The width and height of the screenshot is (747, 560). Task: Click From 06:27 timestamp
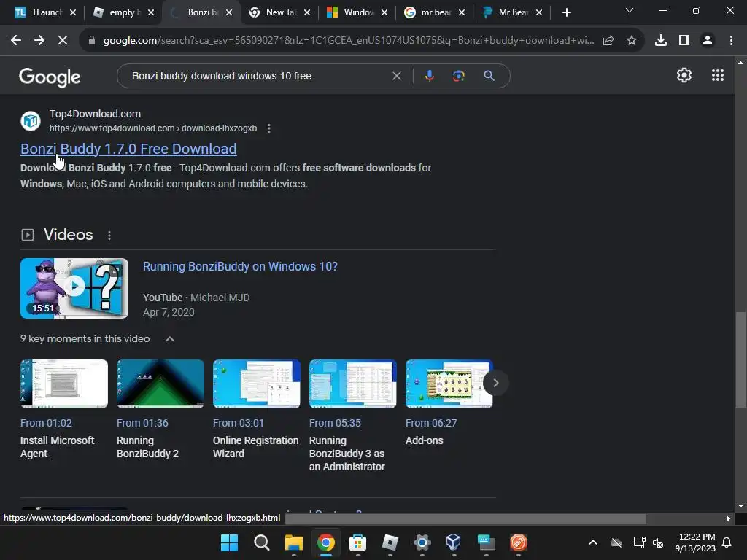(431, 423)
